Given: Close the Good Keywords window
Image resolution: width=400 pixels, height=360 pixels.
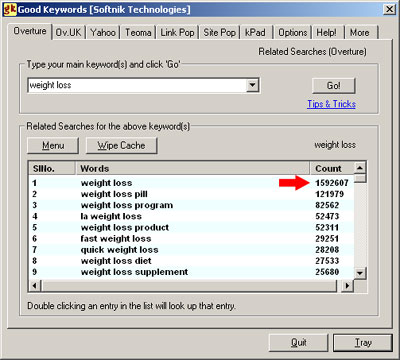Looking at the screenshot, I should tap(389, 9).
